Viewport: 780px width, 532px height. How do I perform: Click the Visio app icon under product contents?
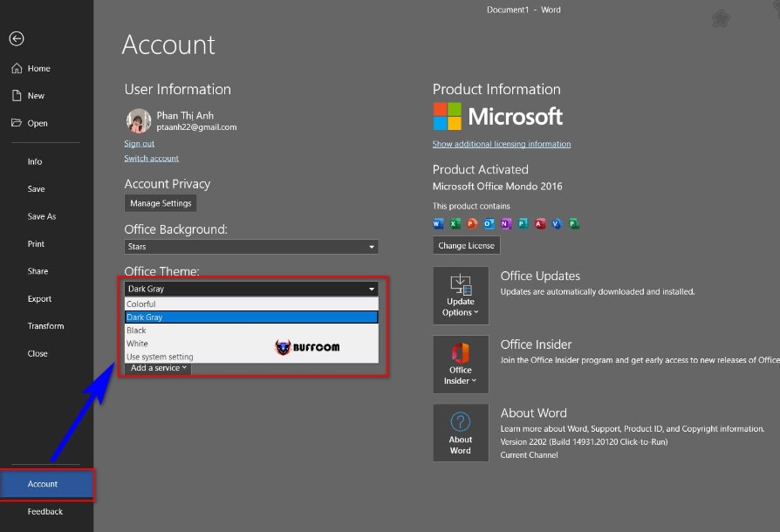[557, 224]
